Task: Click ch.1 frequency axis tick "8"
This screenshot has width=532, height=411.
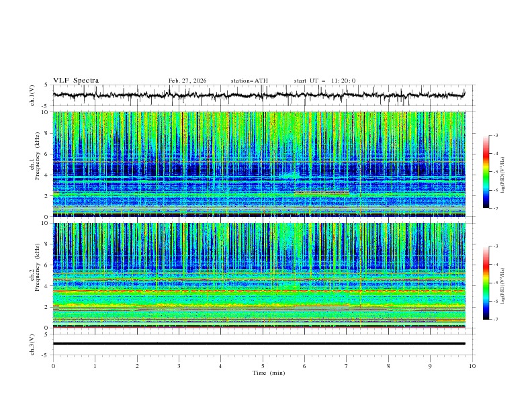Action: [x=47, y=133]
